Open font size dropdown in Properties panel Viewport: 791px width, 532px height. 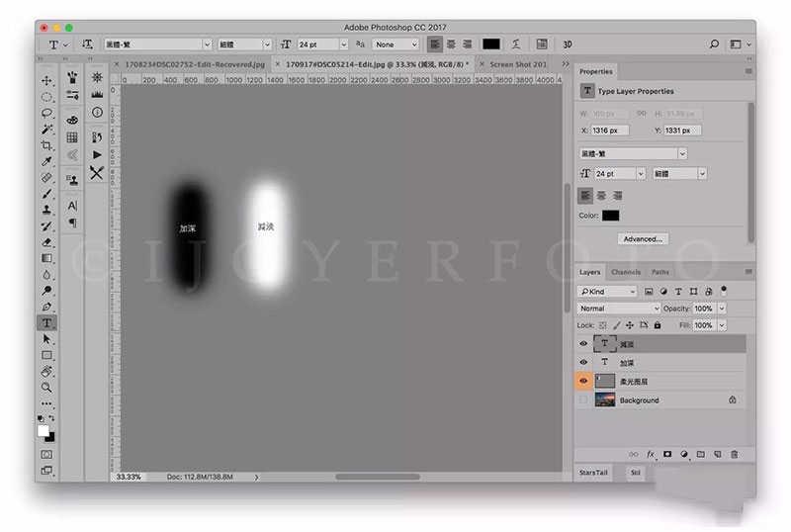(641, 174)
